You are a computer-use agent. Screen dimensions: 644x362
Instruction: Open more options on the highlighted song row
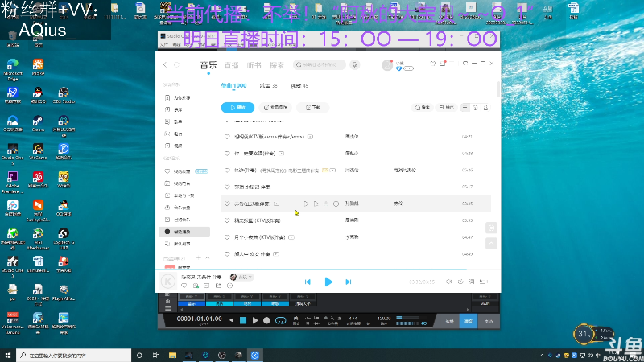pyautogui.click(x=336, y=204)
